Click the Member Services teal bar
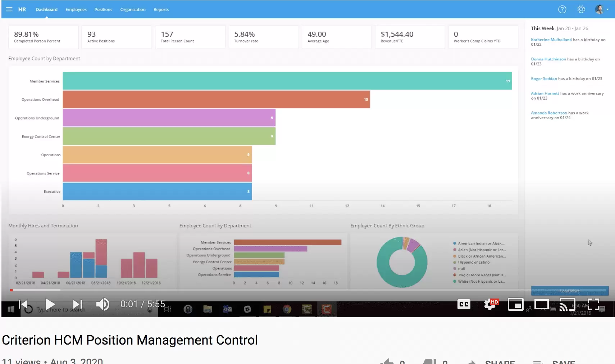The image size is (615, 364). point(287,81)
